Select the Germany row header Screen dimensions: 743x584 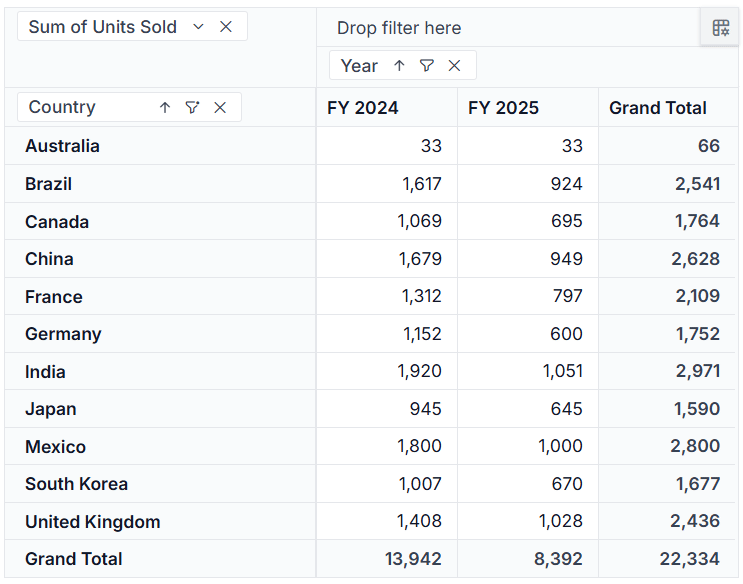pos(160,334)
